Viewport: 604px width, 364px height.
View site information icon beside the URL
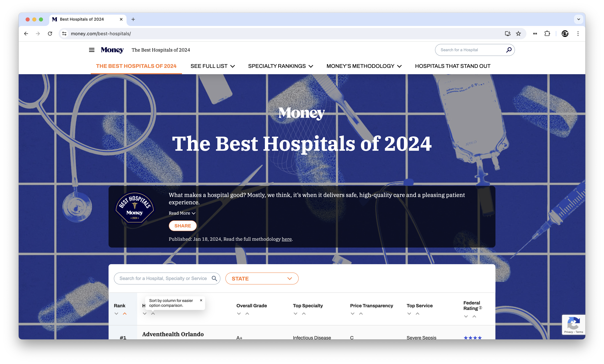(64, 34)
